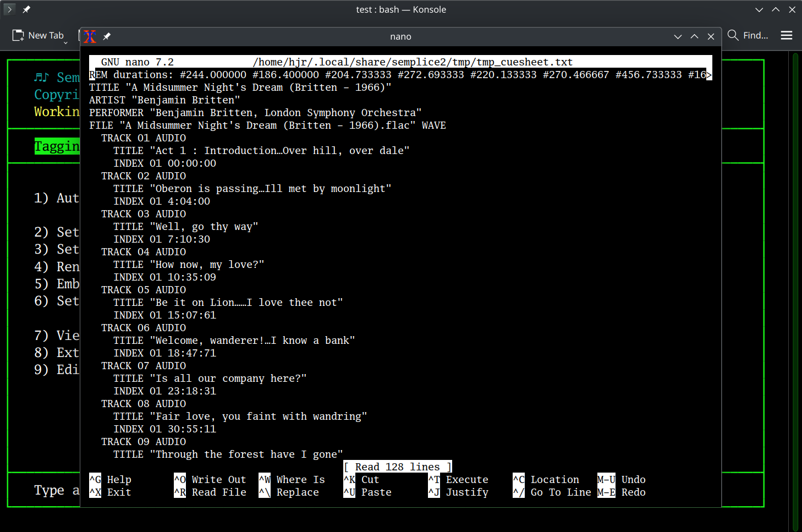Click the nano window's xterm application icon
Screen dimensions: 802x532
point(90,36)
